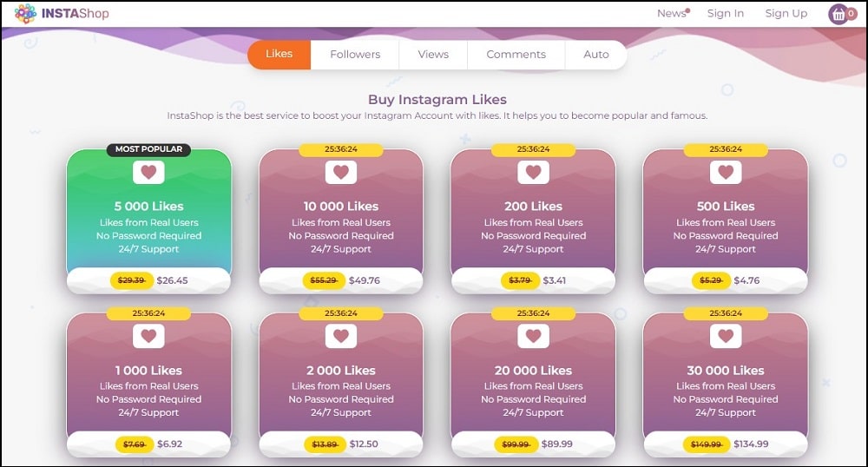This screenshot has width=868, height=467.
Task: Choose the $26.45 price for 5 000 Likes
Action: [172, 280]
